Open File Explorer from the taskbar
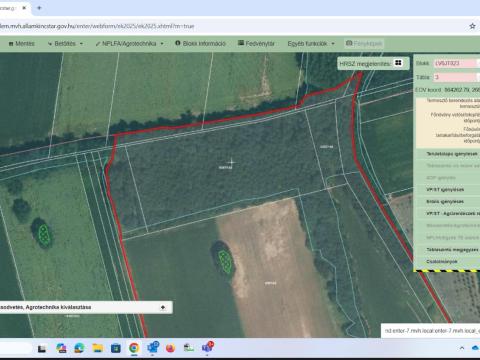This screenshot has height=360, width=480. [98, 348]
